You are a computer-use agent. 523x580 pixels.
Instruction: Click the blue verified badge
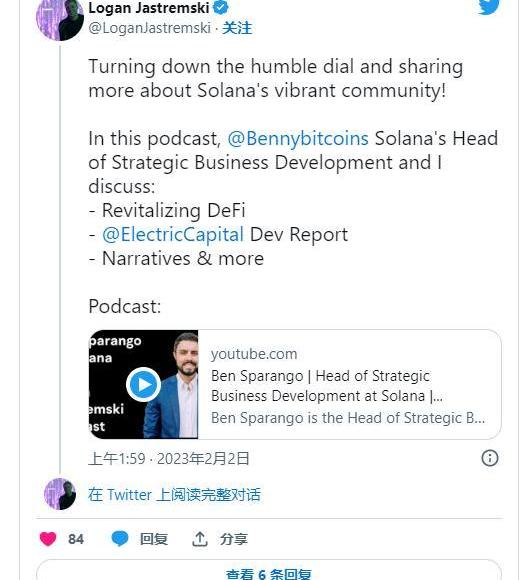pyautogui.click(x=221, y=7)
